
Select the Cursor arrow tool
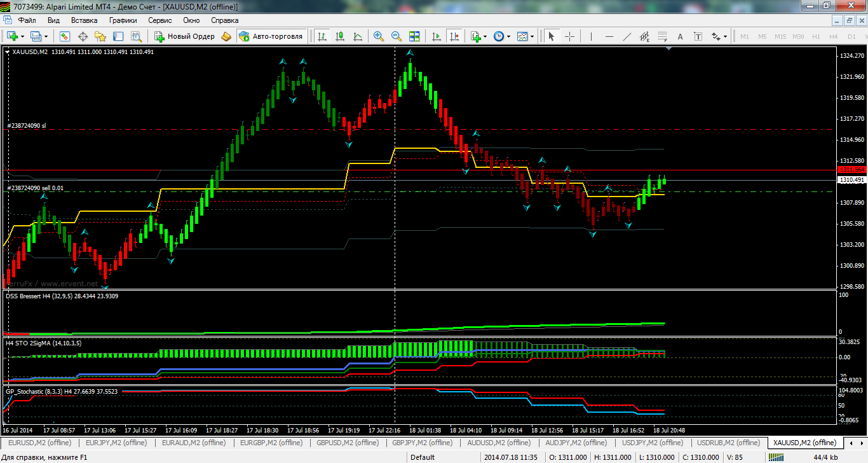click(x=551, y=36)
